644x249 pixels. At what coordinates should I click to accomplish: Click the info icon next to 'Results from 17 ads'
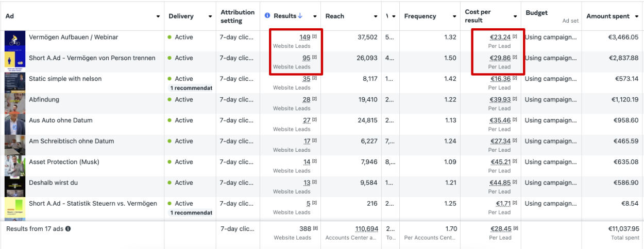click(x=68, y=229)
